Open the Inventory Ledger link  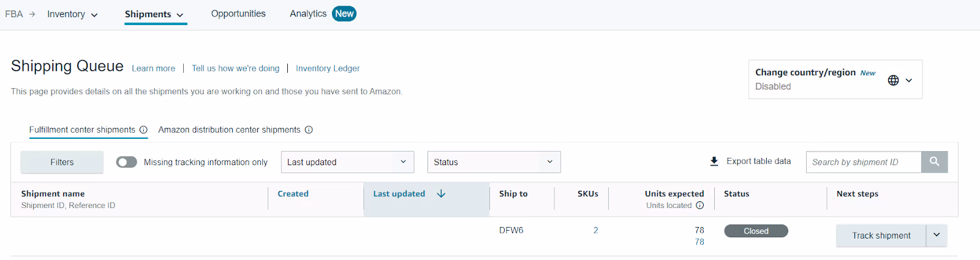pyautogui.click(x=328, y=69)
